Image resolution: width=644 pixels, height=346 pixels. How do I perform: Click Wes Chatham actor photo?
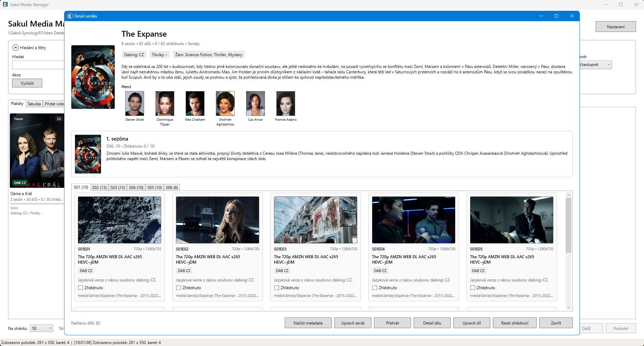point(195,104)
